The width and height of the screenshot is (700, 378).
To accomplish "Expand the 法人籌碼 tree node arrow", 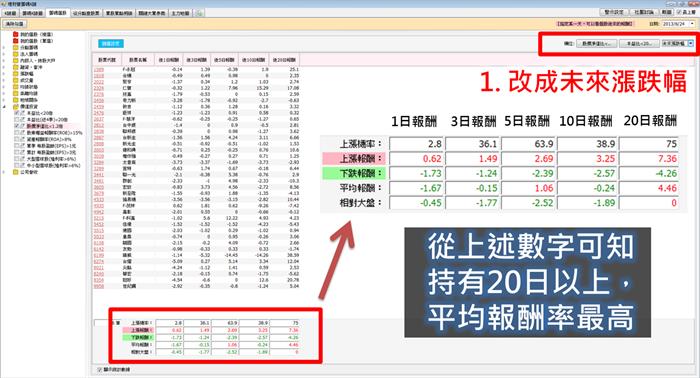I will (x=4, y=54).
